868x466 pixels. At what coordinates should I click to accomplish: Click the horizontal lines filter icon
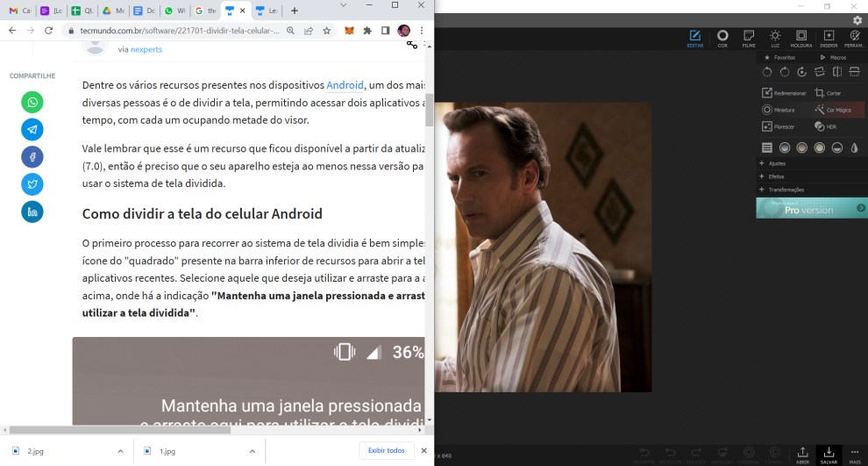click(766, 147)
